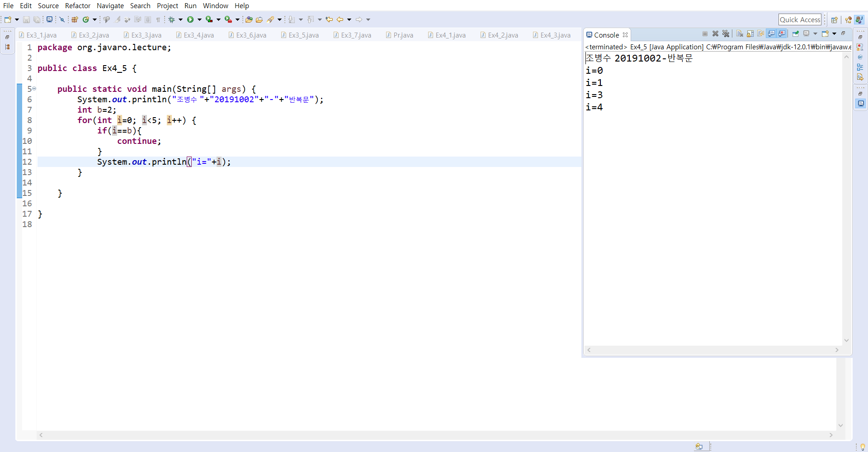The height and width of the screenshot is (452, 868).
Task: Switch to Java perspective icon
Action: click(859, 20)
